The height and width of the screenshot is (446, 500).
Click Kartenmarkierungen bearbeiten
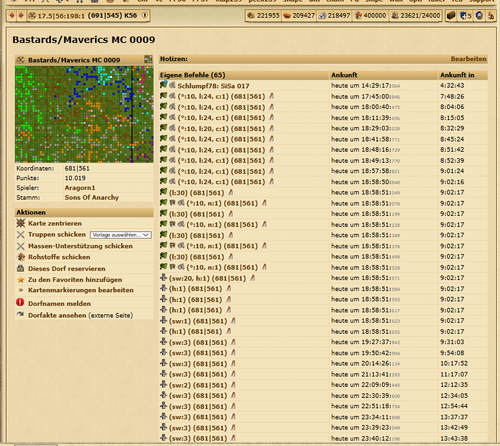[x=81, y=290]
